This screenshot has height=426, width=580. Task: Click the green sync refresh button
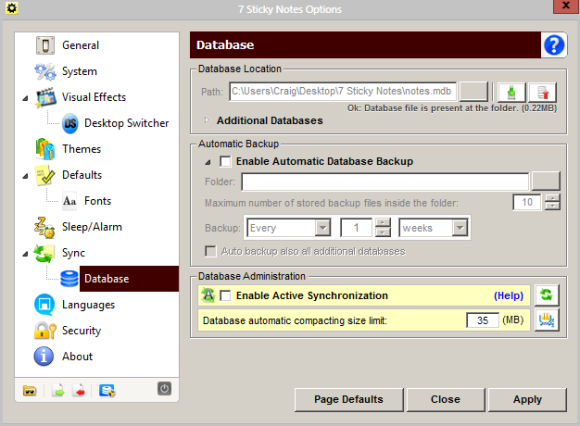tap(546, 295)
